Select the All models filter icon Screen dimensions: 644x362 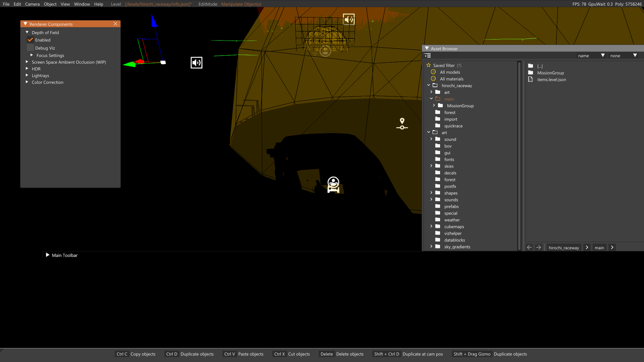pos(433,72)
